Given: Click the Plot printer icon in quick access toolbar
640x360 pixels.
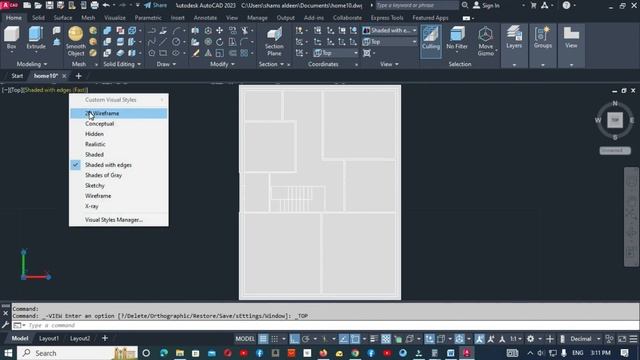Looking at the screenshot, I should tap(95, 5).
